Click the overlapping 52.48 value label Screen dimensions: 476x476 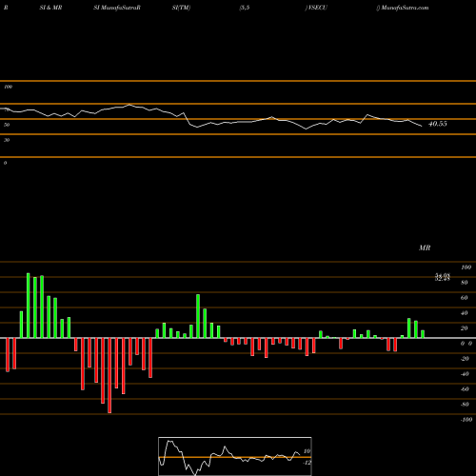click(443, 279)
